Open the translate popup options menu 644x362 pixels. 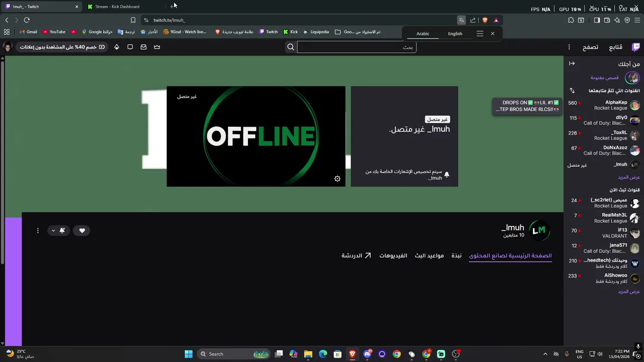click(480, 34)
